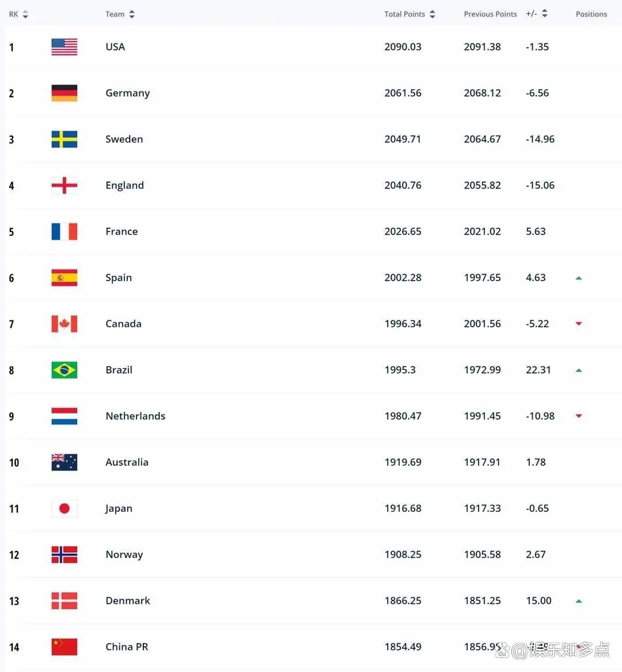622x672 pixels.
Task: Click the Norway flag icon
Action: (x=65, y=554)
